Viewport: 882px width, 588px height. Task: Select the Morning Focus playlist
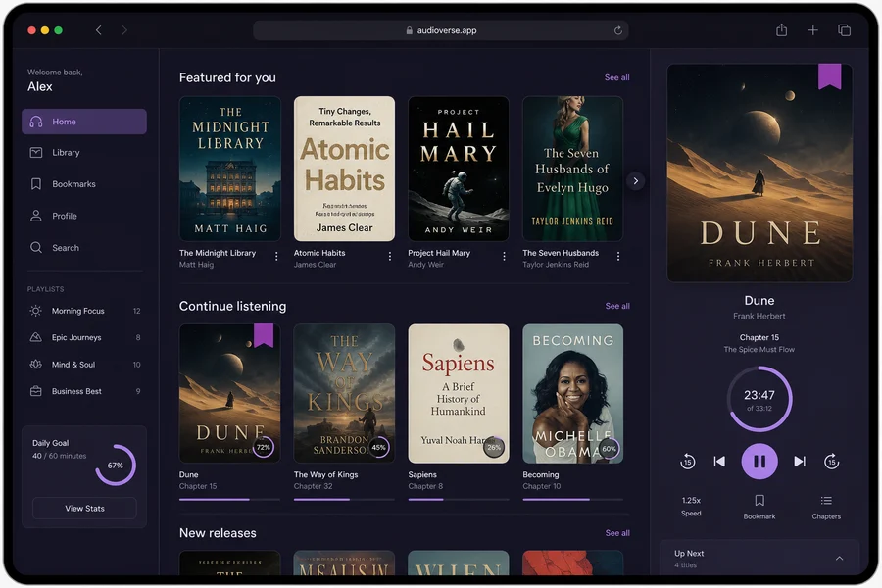pos(84,311)
